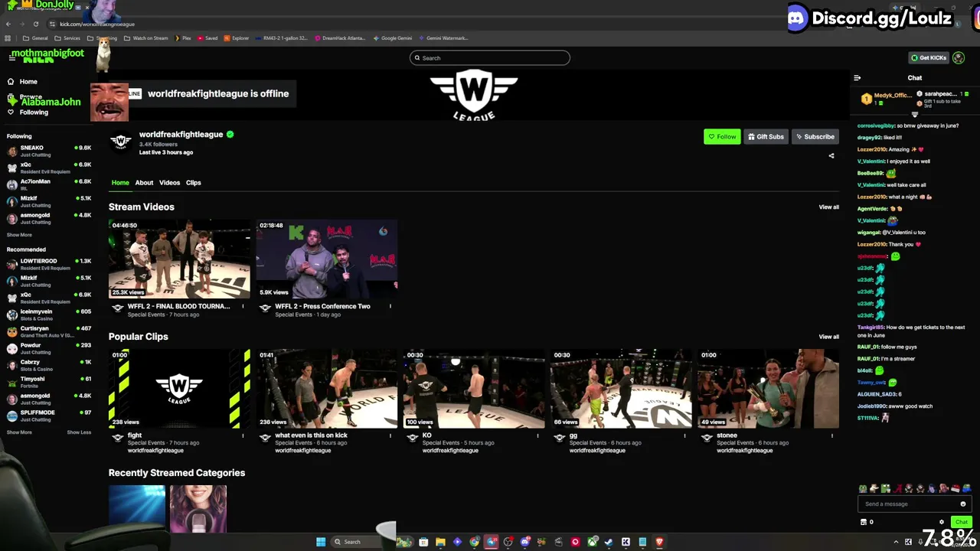The height and width of the screenshot is (551, 980).
Task: Open Brave browser from taskbar
Action: click(659, 542)
